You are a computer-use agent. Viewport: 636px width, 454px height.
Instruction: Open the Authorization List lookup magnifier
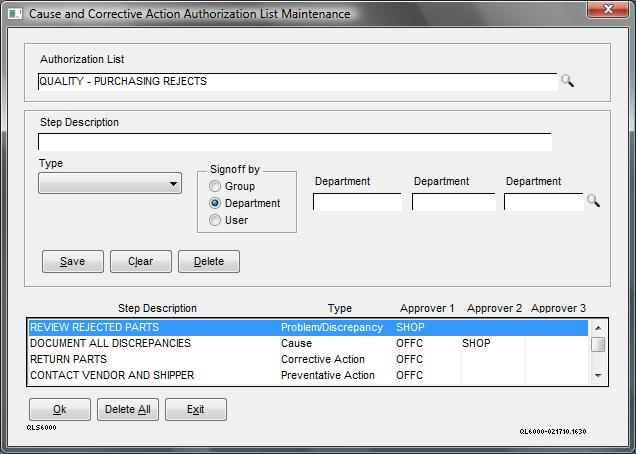567,81
